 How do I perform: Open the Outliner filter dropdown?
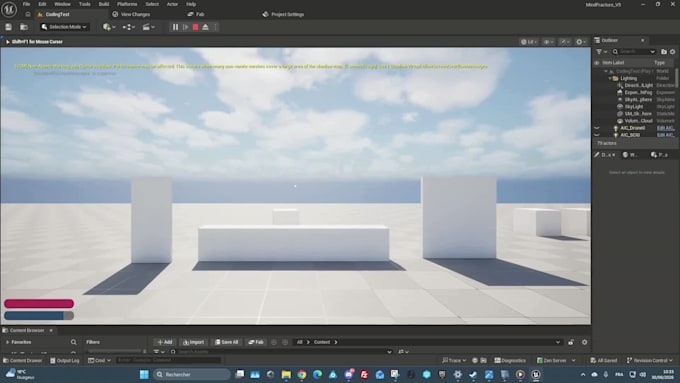(x=601, y=52)
